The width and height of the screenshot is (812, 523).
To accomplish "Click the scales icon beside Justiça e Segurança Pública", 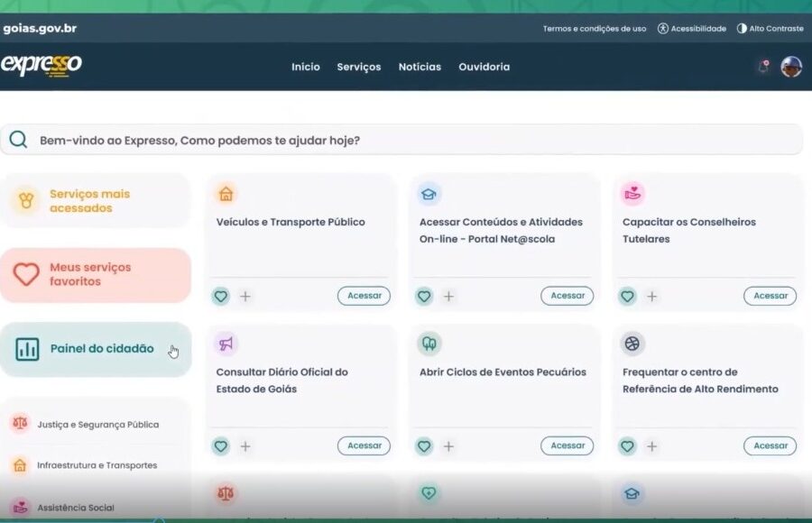I will [x=20, y=424].
